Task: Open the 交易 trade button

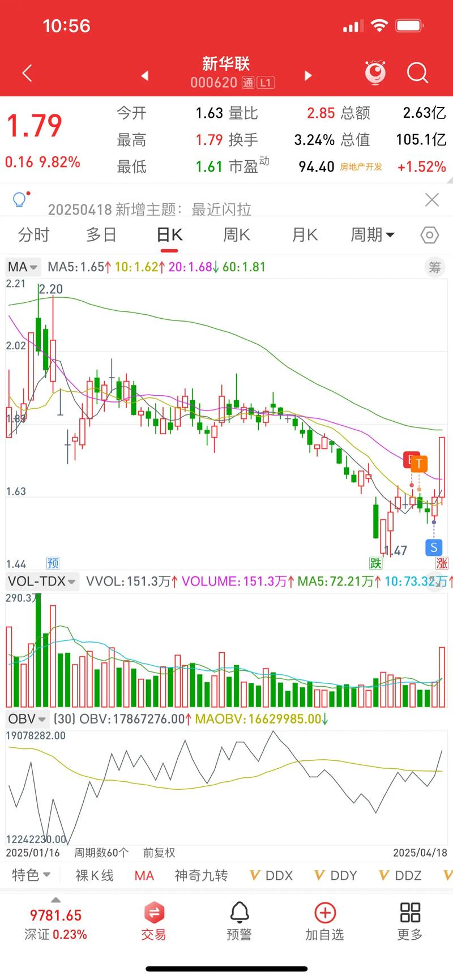Action: pos(153,922)
